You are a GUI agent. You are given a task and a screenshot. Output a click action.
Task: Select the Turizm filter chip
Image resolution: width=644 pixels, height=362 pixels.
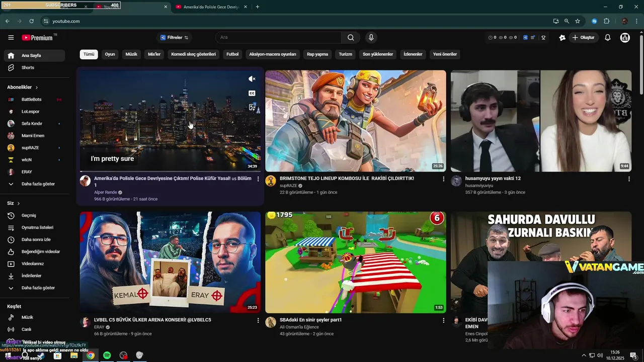coord(345,54)
